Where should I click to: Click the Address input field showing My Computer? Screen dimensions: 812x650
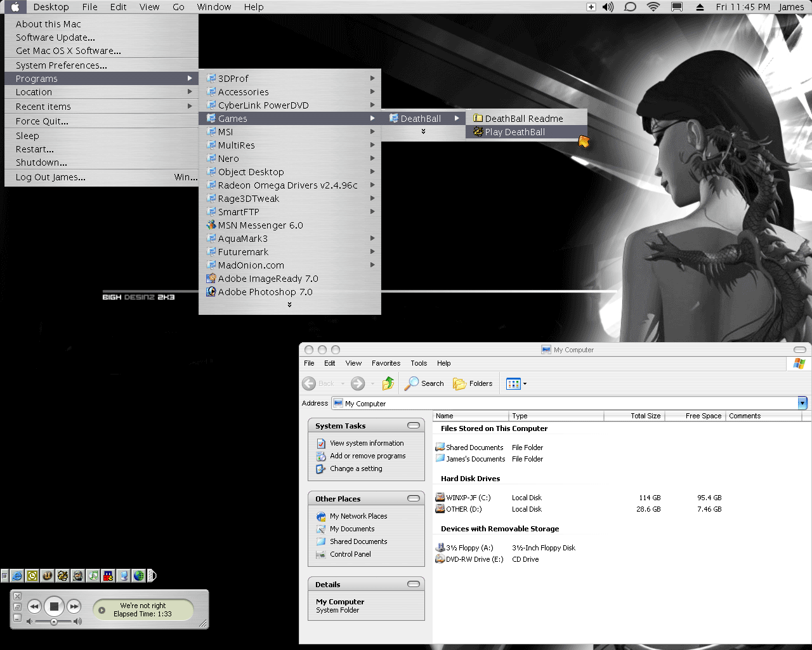[x=565, y=403]
